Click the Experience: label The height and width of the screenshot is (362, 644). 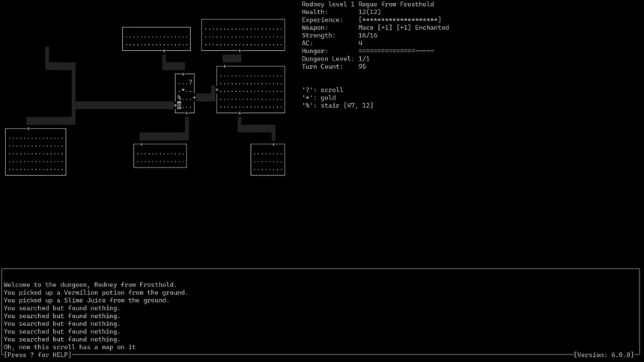[323, 19]
